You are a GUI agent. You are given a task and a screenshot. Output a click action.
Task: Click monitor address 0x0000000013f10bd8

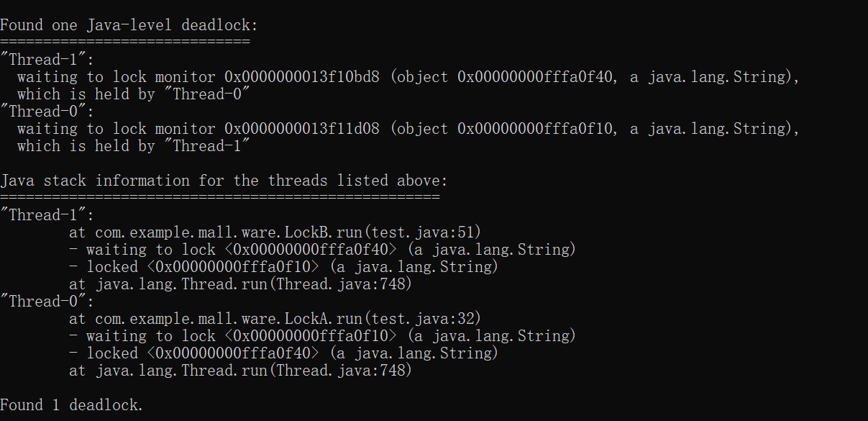click(301, 77)
